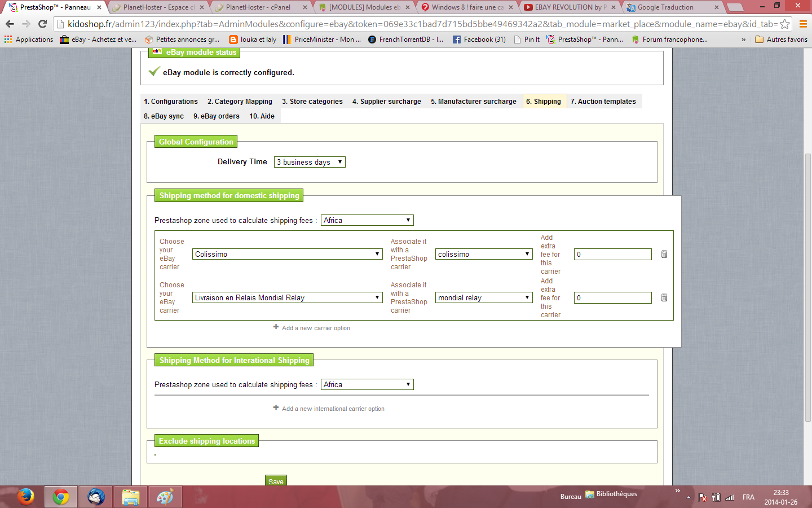Open the taskbar clock showing 23:33

click(x=781, y=497)
